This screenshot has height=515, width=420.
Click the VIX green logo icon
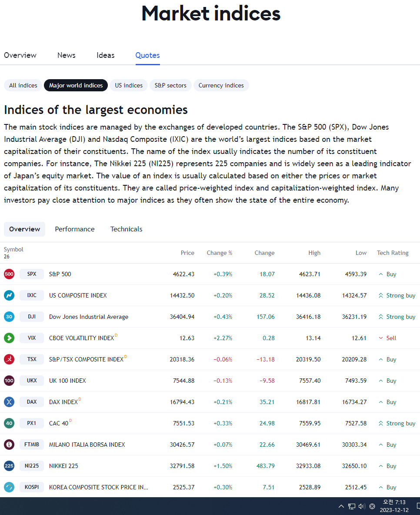pos(9,338)
